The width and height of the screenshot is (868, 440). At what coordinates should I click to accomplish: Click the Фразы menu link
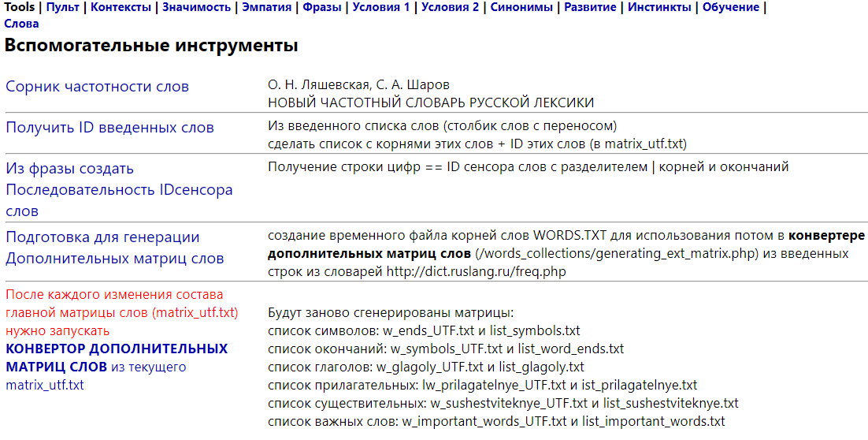pos(321,7)
